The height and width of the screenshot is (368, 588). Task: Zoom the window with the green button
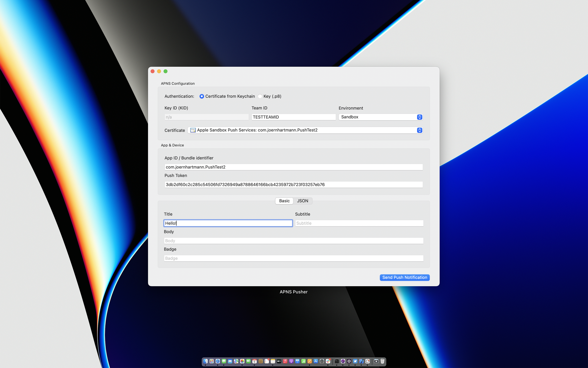tap(165, 71)
